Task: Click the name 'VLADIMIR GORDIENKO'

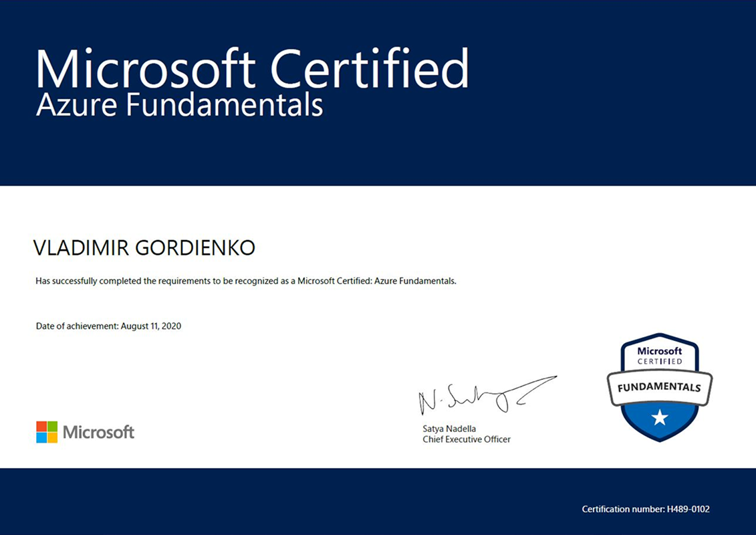Action: pyautogui.click(x=144, y=248)
